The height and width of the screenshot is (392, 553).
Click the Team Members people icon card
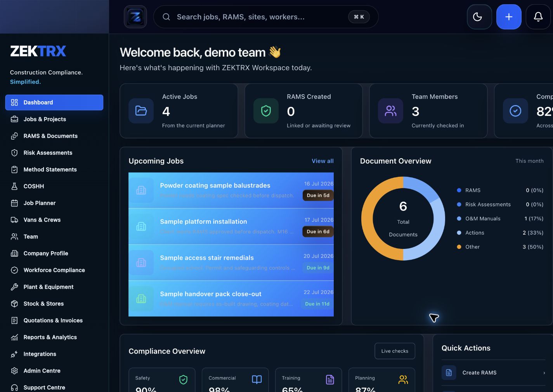pyautogui.click(x=390, y=111)
